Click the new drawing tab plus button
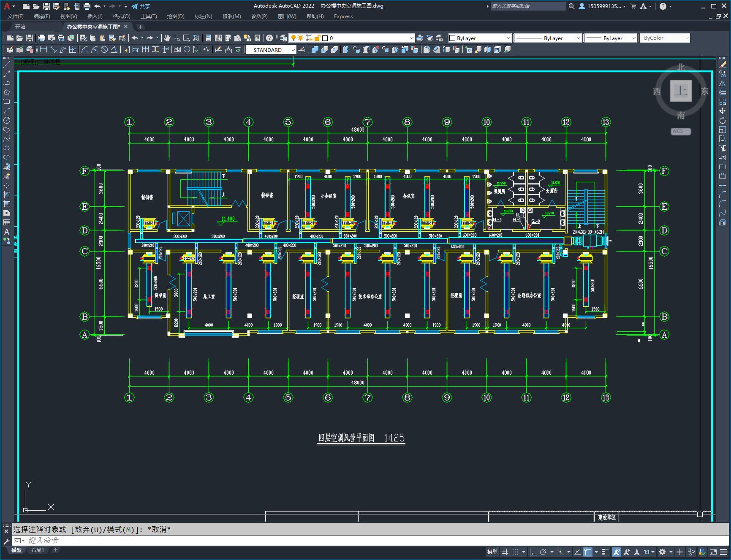This screenshot has width=731, height=560. point(141,27)
